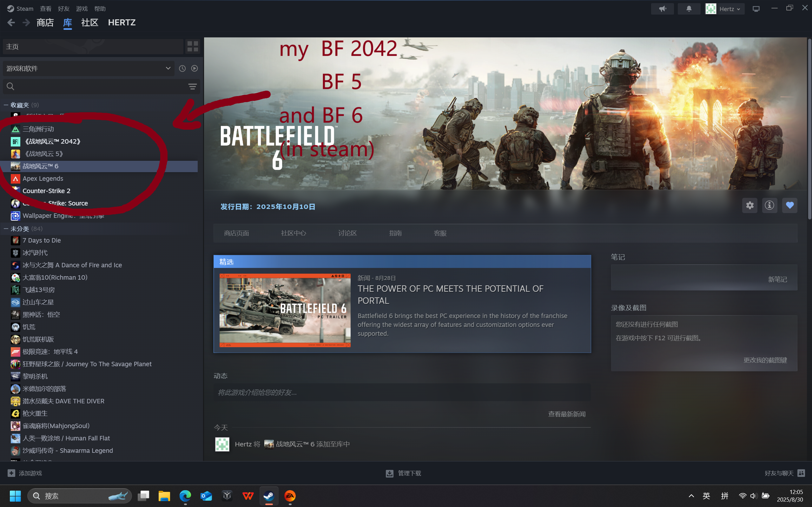This screenshot has height=507, width=812.
Task: Open File Explorer from taskbar
Action: 164,496
